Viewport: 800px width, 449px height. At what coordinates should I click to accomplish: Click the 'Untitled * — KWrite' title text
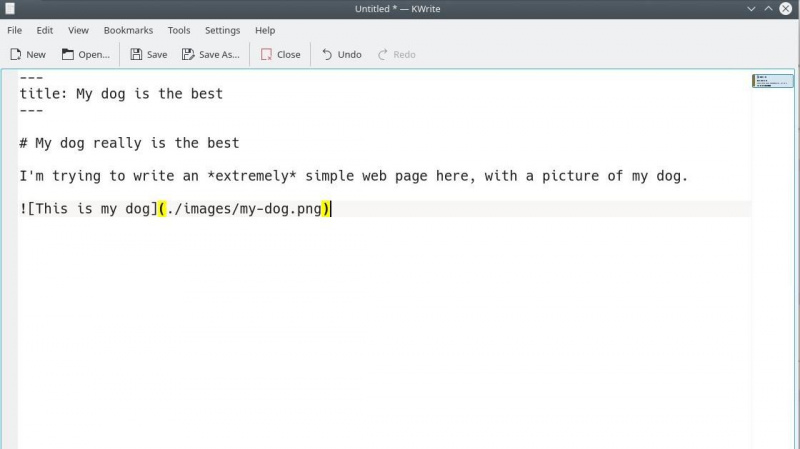(397, 9)
